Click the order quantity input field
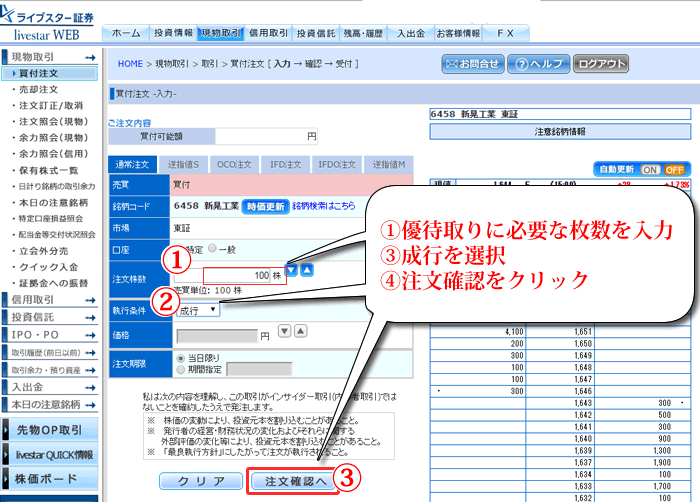The width and height of the screenshot is (700, 502). coord(241,273)
